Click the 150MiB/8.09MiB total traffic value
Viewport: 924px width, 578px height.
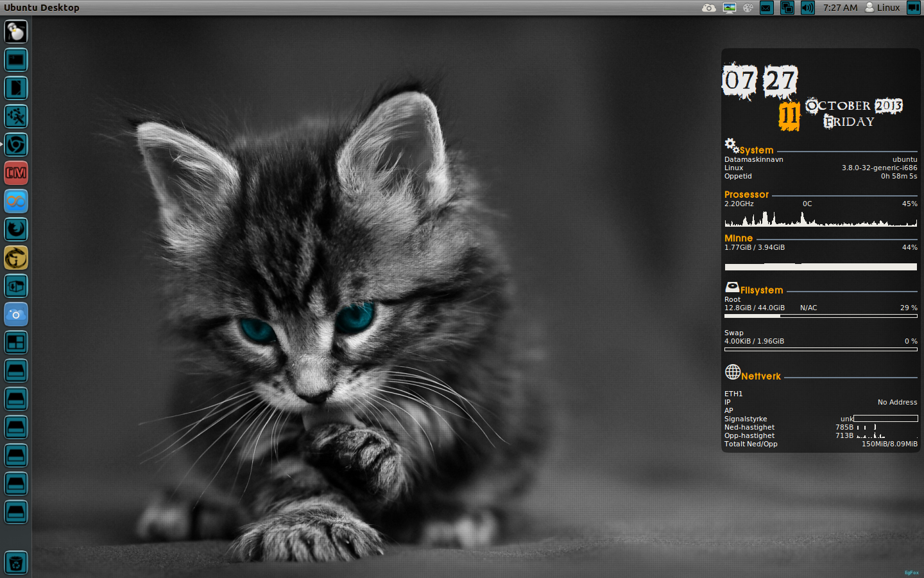pos(889,444)
